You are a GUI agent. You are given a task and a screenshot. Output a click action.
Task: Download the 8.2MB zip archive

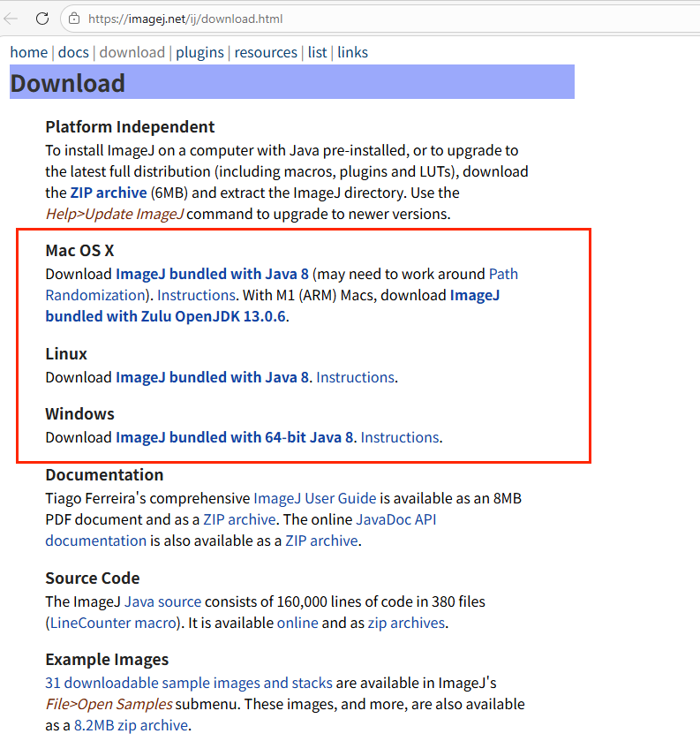[131, 725]
